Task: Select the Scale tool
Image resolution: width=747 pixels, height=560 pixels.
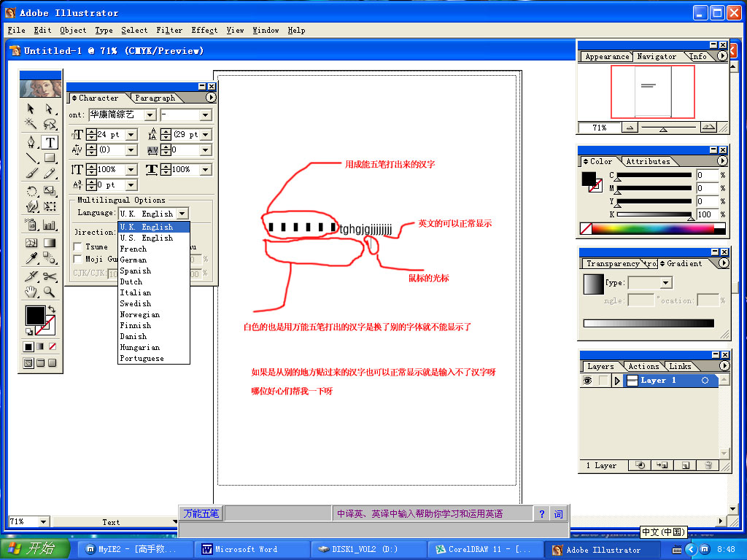Action: [50, 191]
